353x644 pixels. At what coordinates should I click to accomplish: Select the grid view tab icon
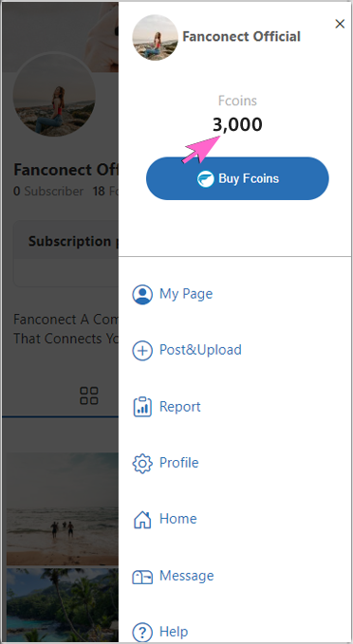tap(89, 396)
